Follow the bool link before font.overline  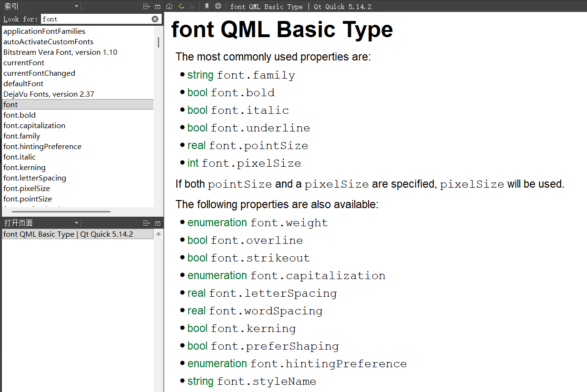click(197, 241)
